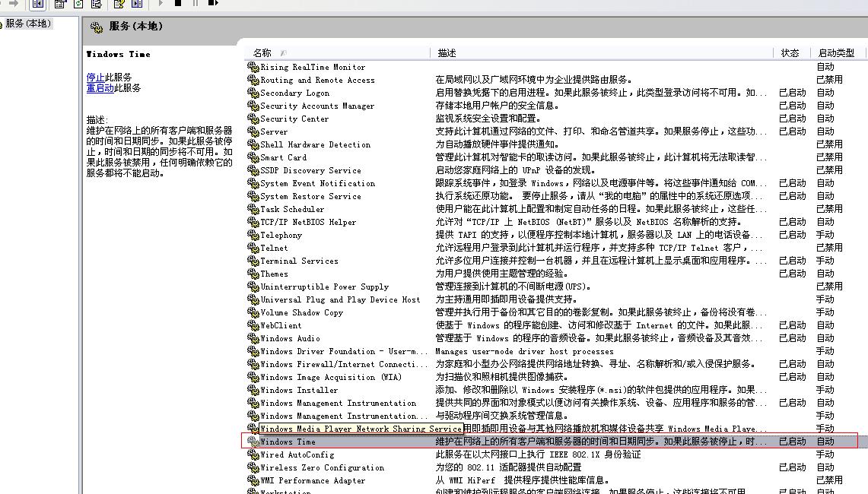Viewport: 868px width, 494px height.
Task: Click the Pause Service toolbar icon
Action: tap(196, 3)
